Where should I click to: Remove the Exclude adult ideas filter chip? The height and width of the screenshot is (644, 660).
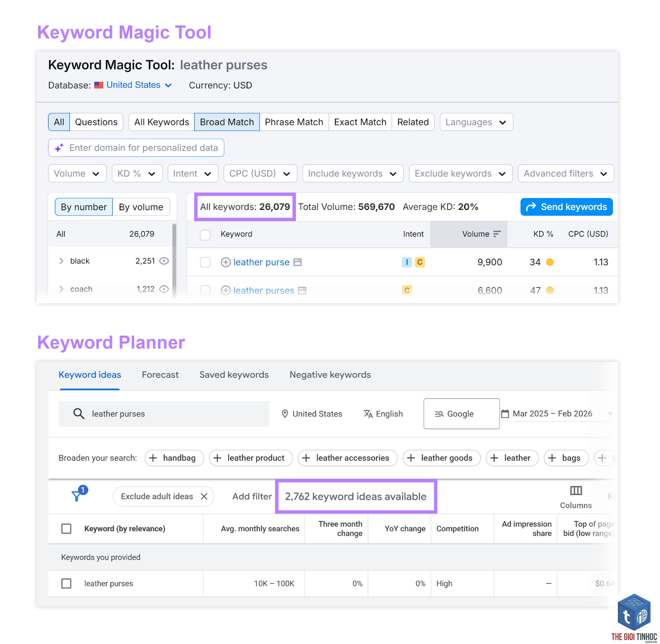coord(204,496)
